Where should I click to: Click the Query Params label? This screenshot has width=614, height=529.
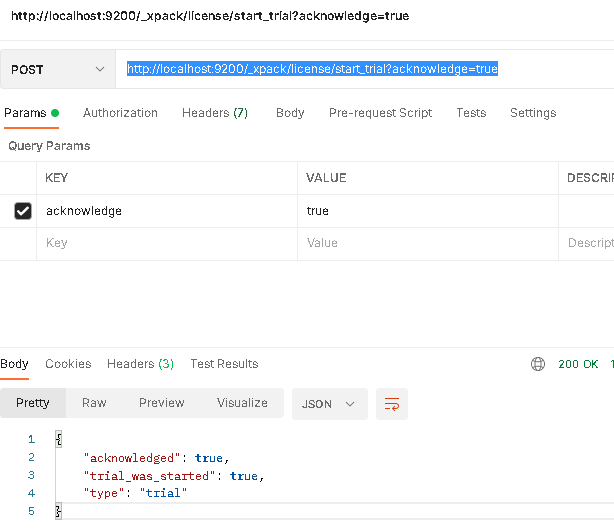(49, 146)
